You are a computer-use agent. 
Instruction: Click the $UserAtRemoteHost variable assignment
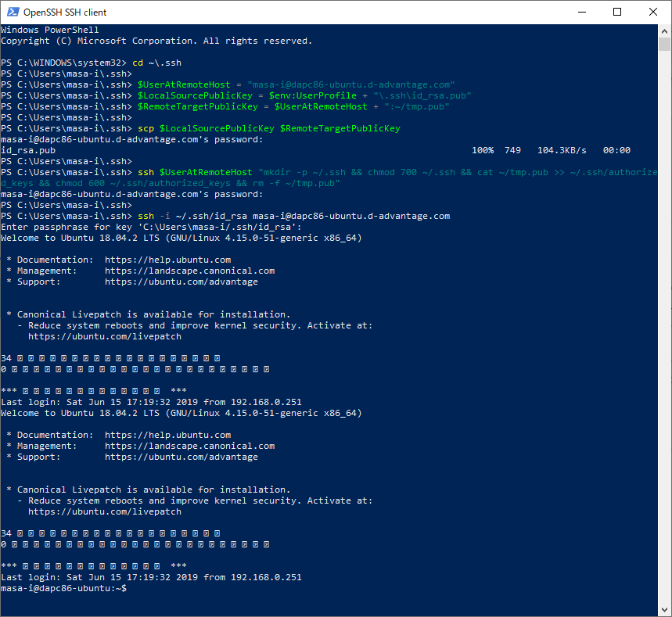[x=296, y=84]
